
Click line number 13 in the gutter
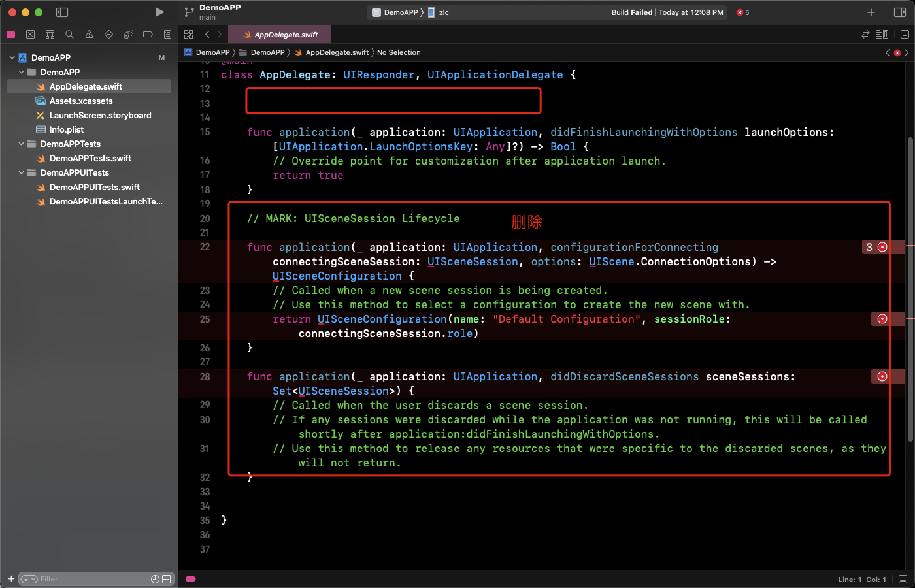pyautogui.click(x=205, y=103)
